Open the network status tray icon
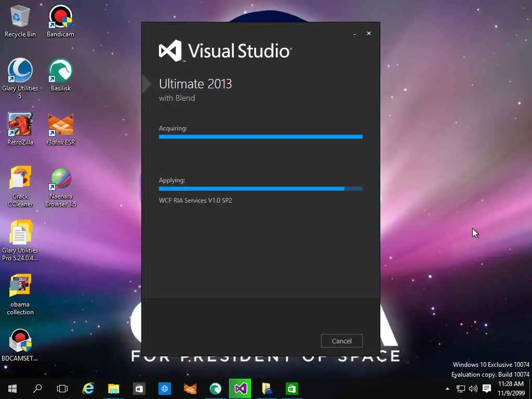Viewport: 532px width, 399px height. click(460, 389)
